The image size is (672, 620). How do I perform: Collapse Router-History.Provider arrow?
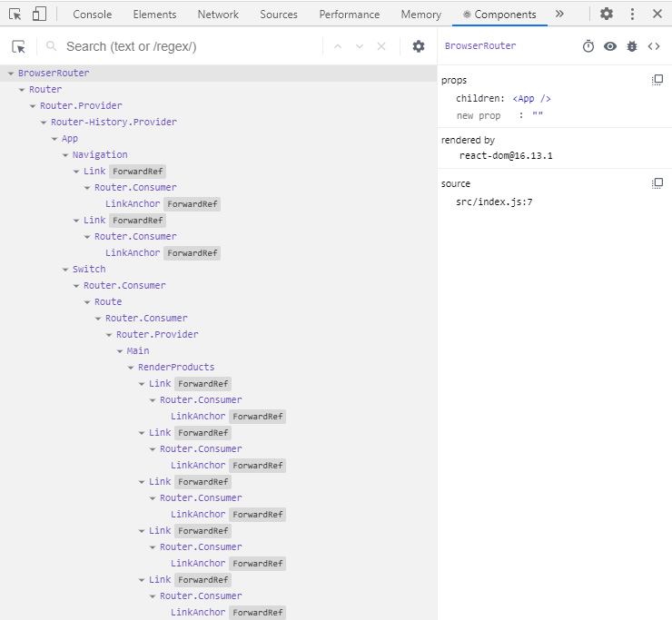point(44,123)
